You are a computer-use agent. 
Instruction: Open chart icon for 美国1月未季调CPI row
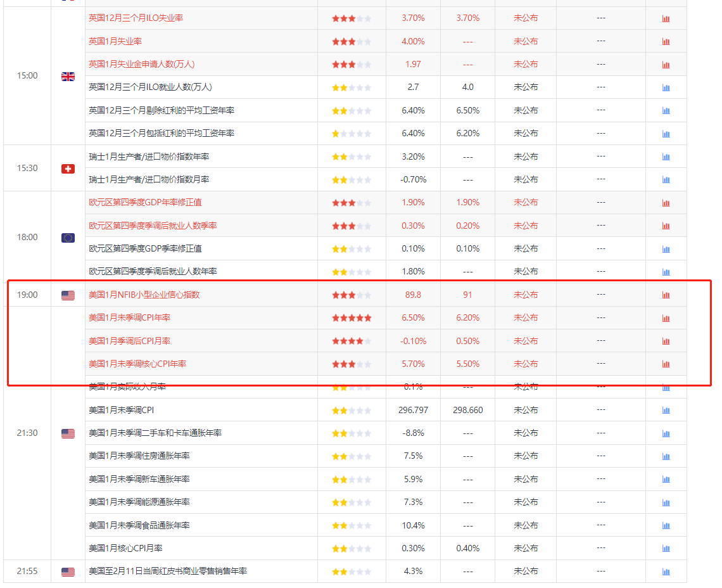click(x=666, y=410)
